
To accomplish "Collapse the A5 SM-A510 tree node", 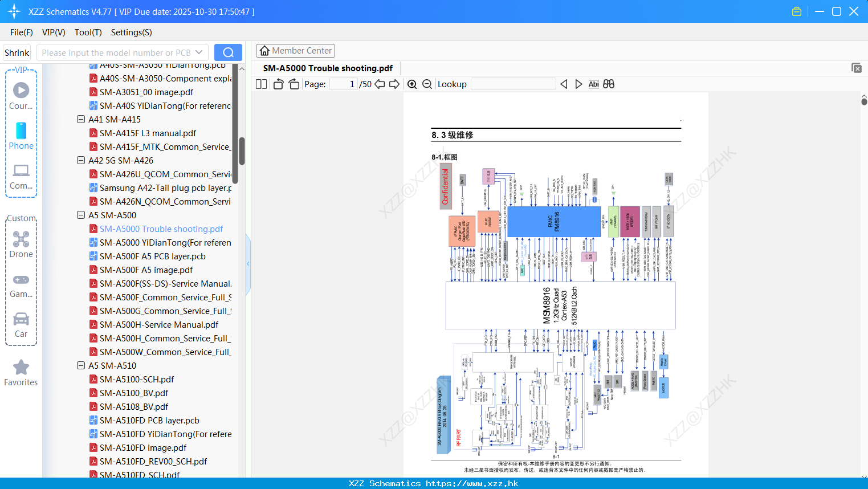I will click(81, 366).
